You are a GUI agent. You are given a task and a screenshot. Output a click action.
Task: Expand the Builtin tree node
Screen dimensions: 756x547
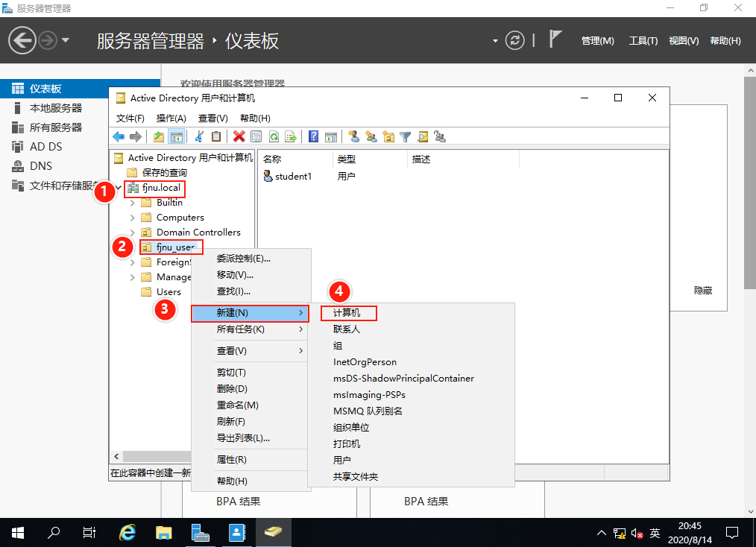pyautogui.click(x=133, y=203)
